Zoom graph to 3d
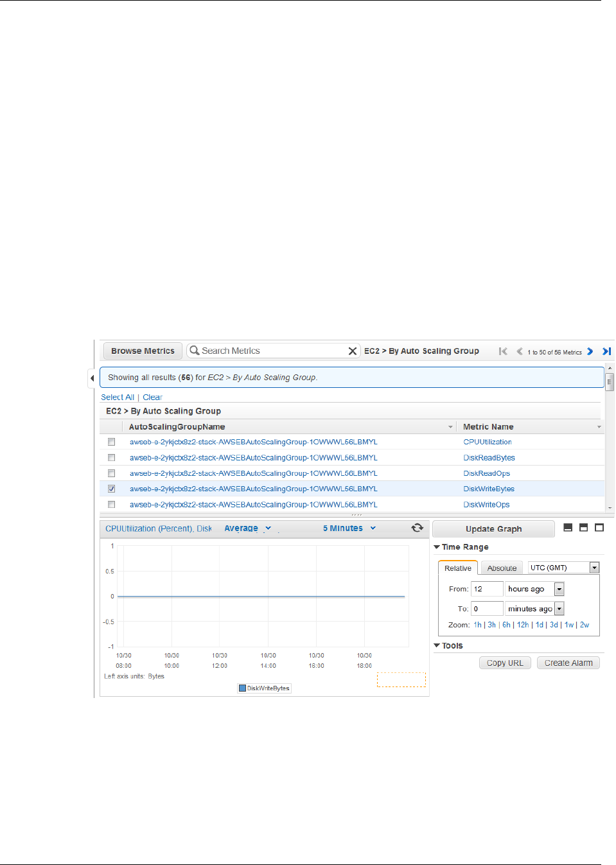 554,625
